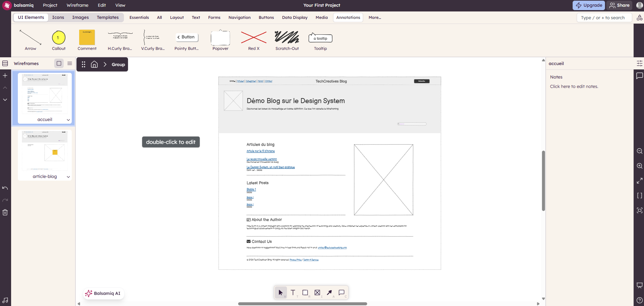644x306 pixels.
Task: Add the Red X annotation element
Action: 254,40
